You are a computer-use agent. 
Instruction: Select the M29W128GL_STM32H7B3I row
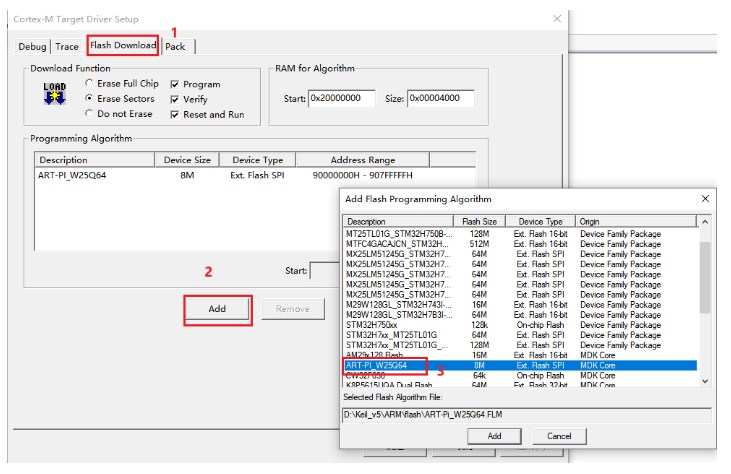520,315
